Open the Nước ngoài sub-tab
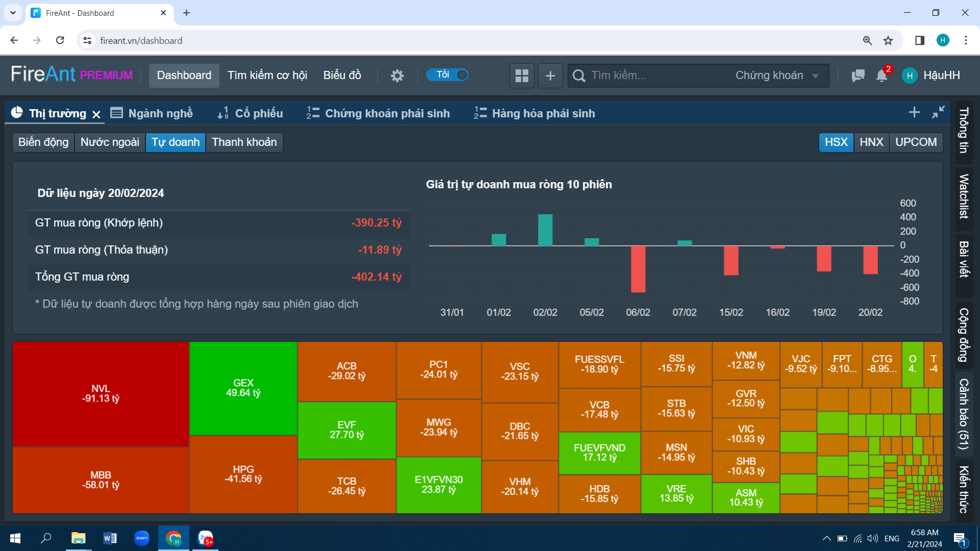The width and height of the screenshot is (980, 551). [x=110, y=142]
